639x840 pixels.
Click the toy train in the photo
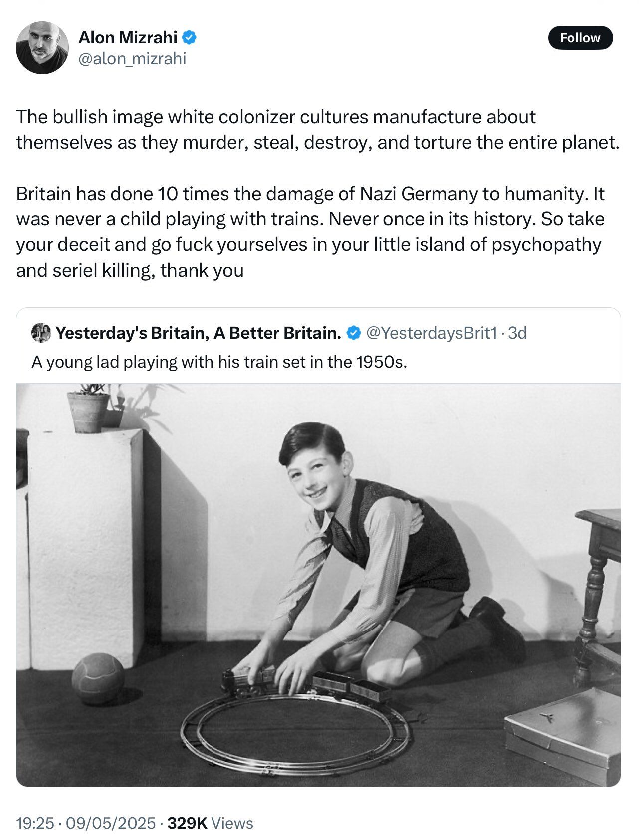tap(249, 681)
